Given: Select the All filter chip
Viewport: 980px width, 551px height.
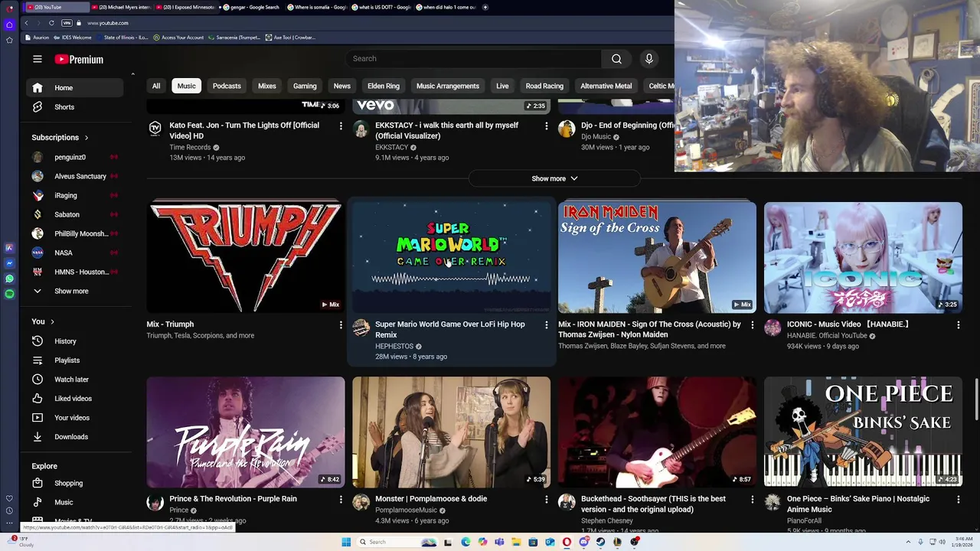Looking at the screenshot, I should pos(156,86).
